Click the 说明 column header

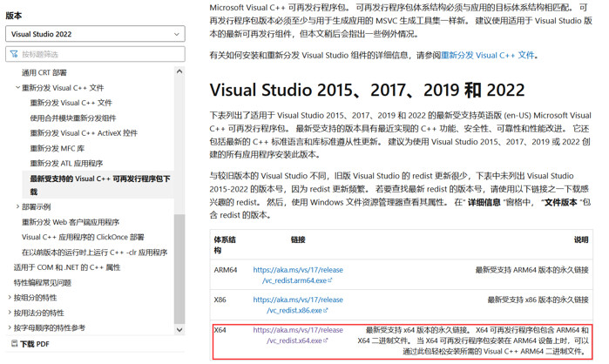581,239
